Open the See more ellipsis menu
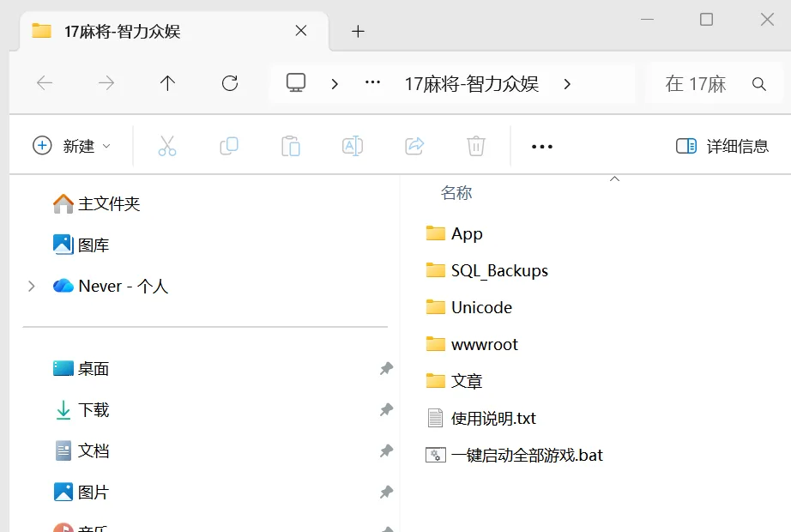Viewport: 791px width, 532px height. tap(542, 147)
